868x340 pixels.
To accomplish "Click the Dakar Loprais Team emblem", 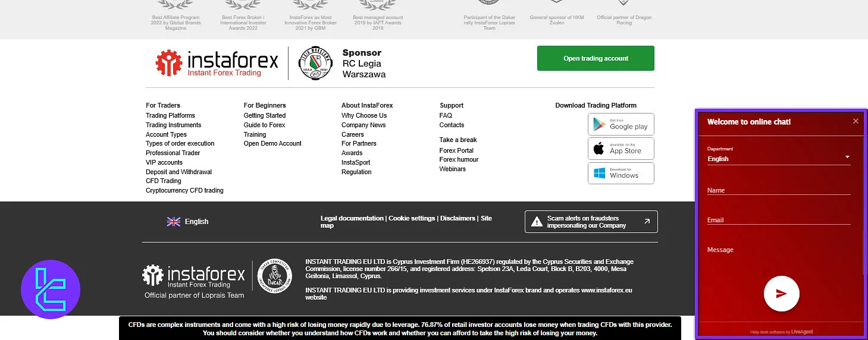I will (x=274, y=276).
